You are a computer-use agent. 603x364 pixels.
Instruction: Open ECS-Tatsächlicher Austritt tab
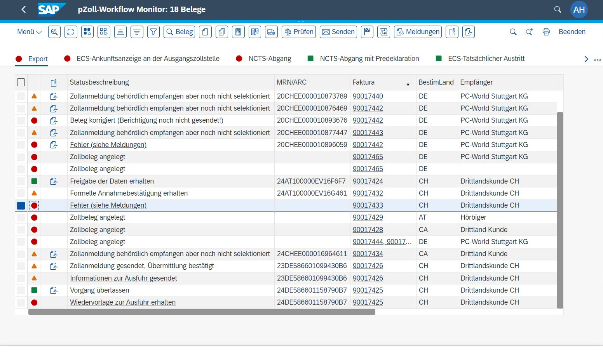(x=486, y=59)
